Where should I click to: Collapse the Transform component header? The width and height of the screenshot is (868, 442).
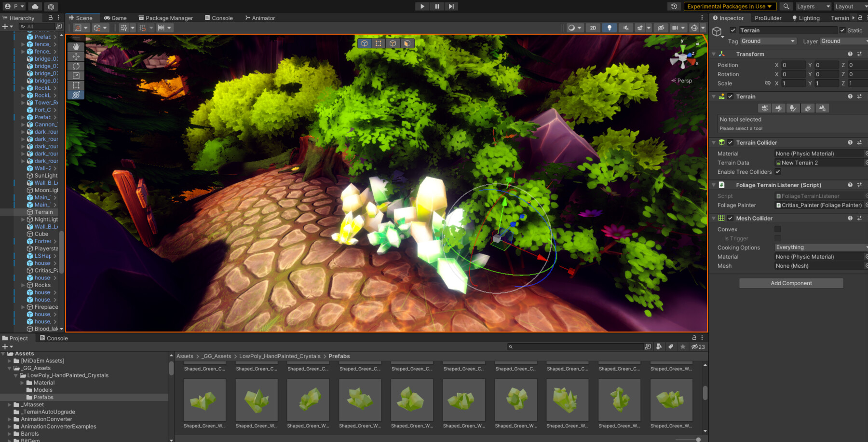point(714,54)
